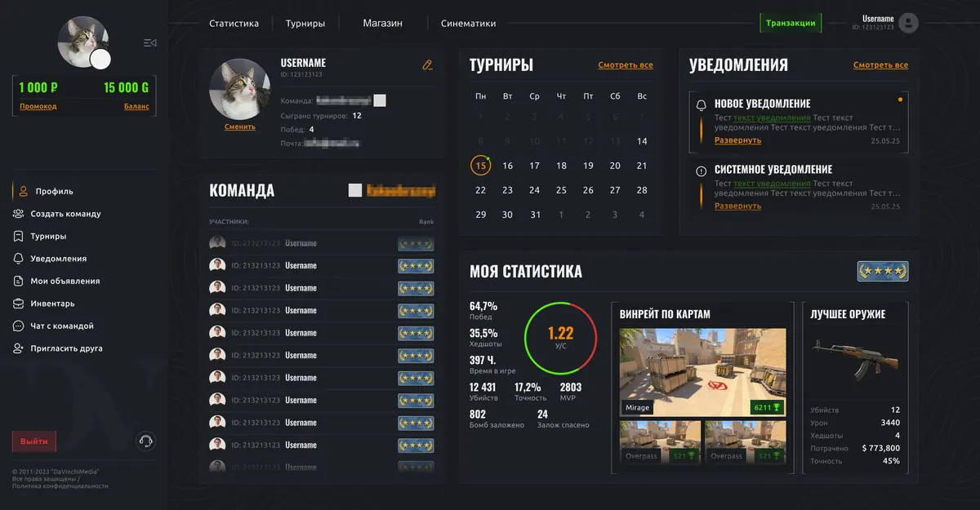Image resolution: width=980 pixels, height=510 pixels.
Task: Click the Чат с командой bubble icon
Action: point(18,326)
